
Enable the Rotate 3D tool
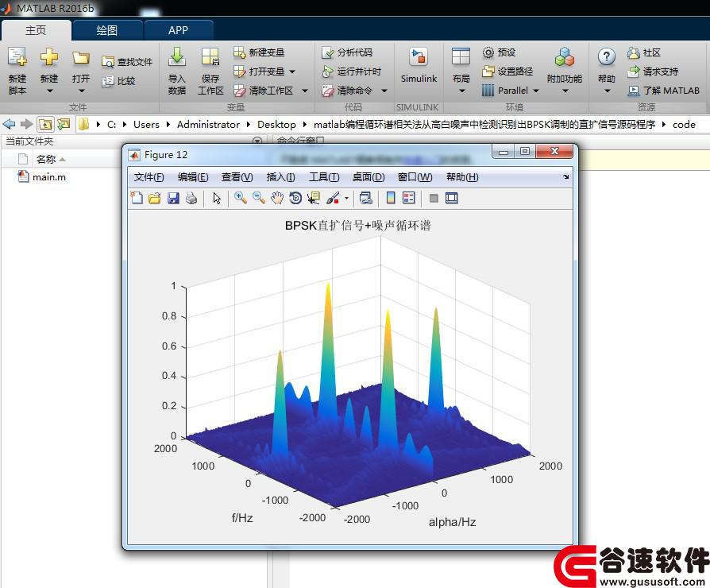(295, 198)
